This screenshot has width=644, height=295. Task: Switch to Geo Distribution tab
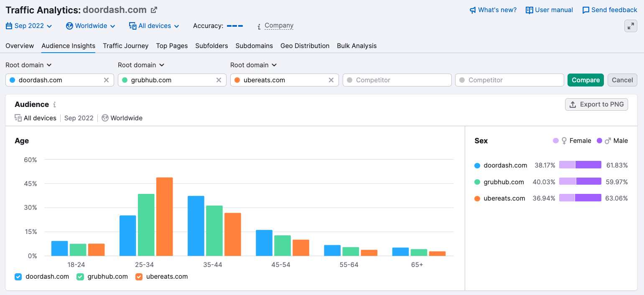(305, 46)
